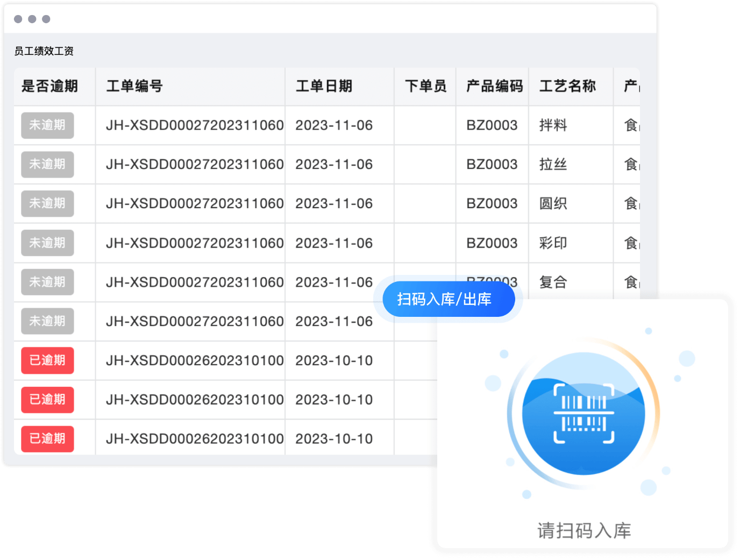The image size is (740, 560).
Task: Click the topmost red 已逾期 badge
Action: click(x=47, y=360)
